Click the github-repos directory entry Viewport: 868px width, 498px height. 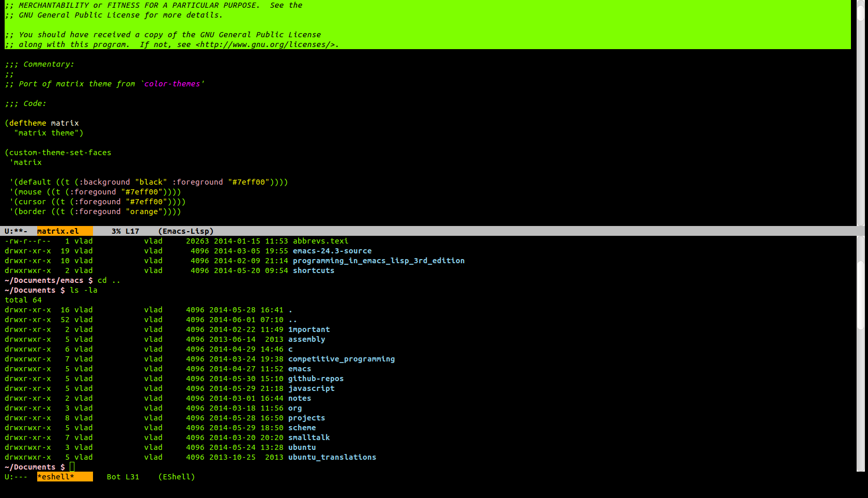[316, 379]
